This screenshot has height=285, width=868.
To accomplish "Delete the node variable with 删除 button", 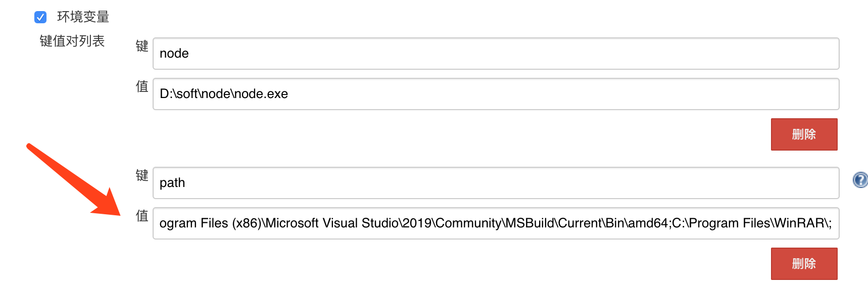I will (803, 134).
